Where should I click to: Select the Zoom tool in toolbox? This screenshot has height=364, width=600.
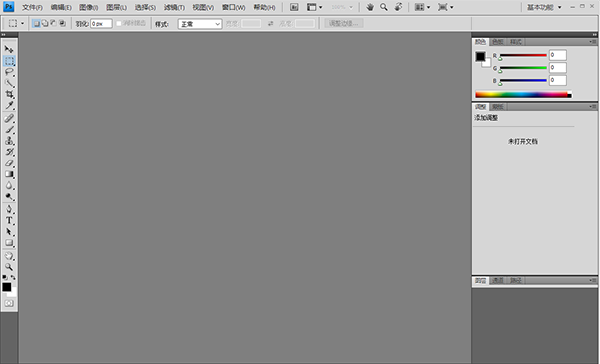pos(9,267)
